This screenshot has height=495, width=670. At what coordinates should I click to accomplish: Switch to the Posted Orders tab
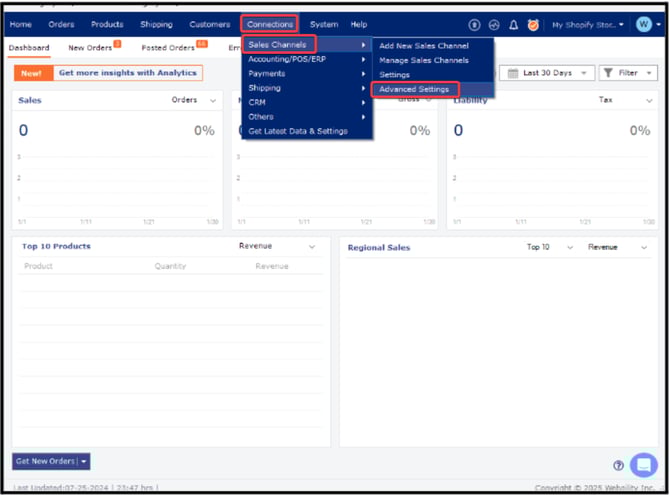point(168,47)
